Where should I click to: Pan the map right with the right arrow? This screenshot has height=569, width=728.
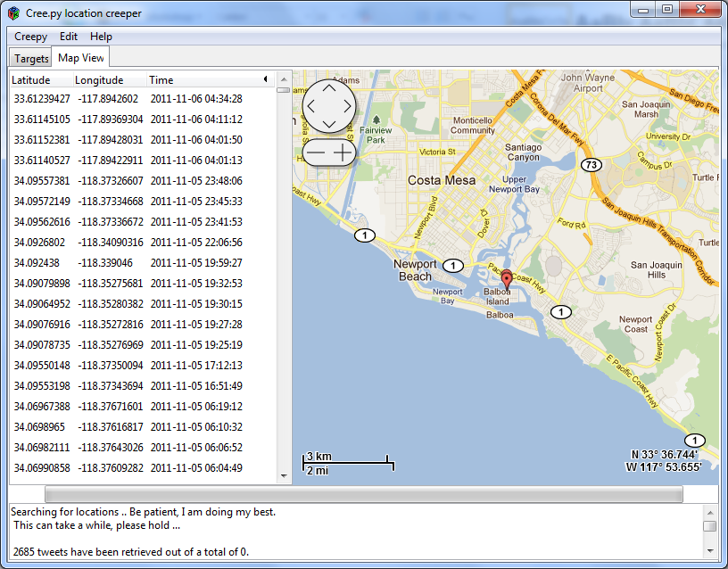point(347,106)
